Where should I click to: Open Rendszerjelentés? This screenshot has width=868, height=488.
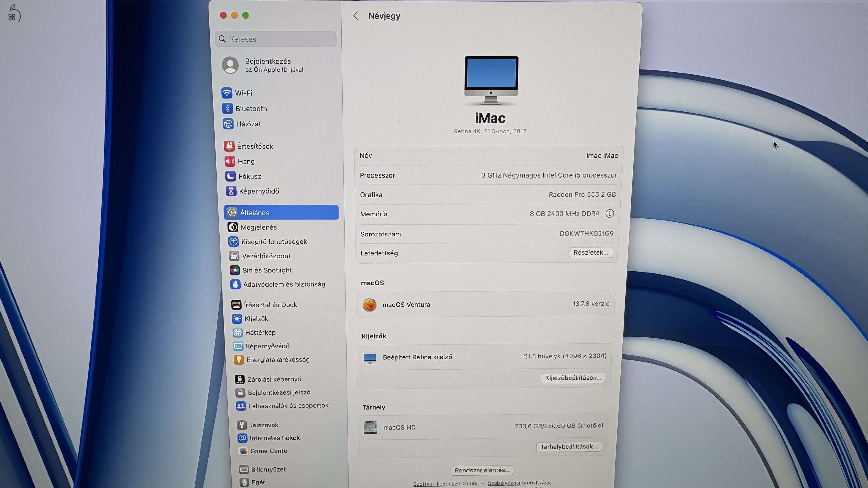click(482, 470)
